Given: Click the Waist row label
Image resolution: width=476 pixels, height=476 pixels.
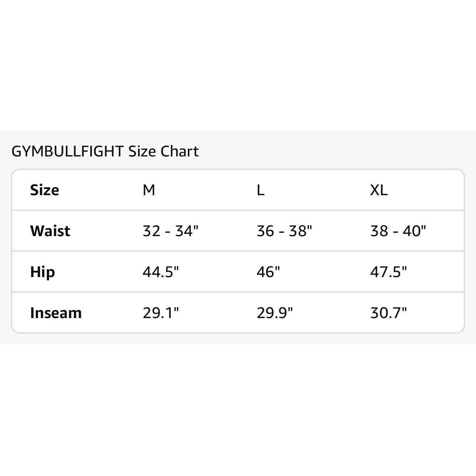Looking at the screenshot, I should (x=50, y=231).
